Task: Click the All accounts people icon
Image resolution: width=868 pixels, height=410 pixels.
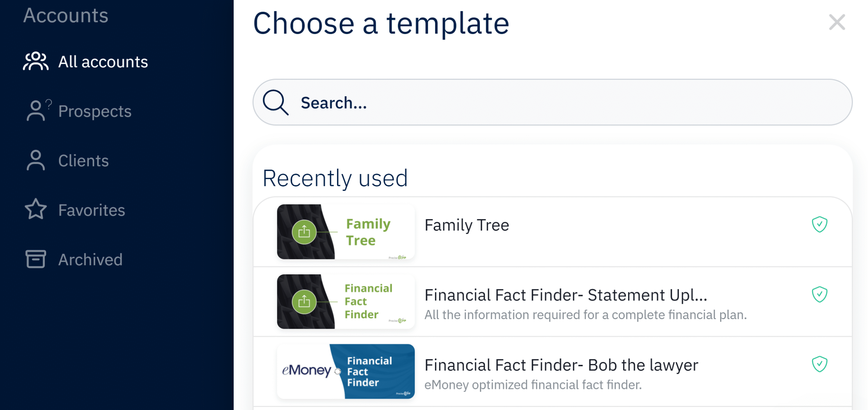Action: pos(36,61)
